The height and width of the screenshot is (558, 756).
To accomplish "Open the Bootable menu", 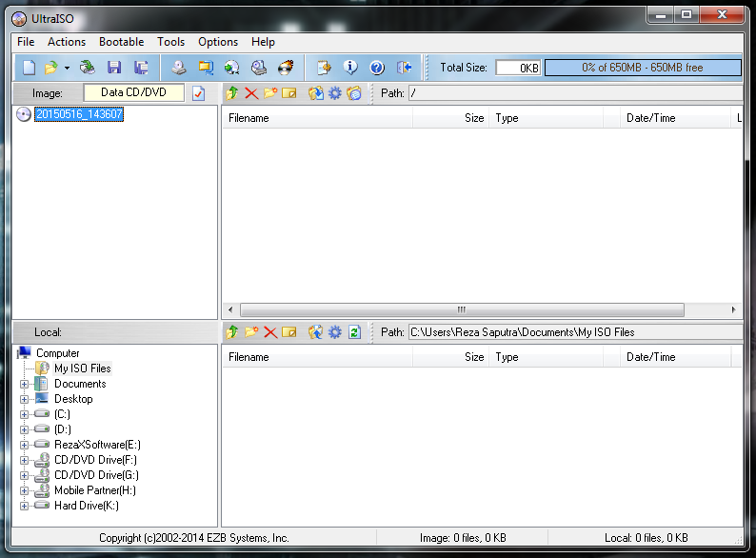I will 122,42.
